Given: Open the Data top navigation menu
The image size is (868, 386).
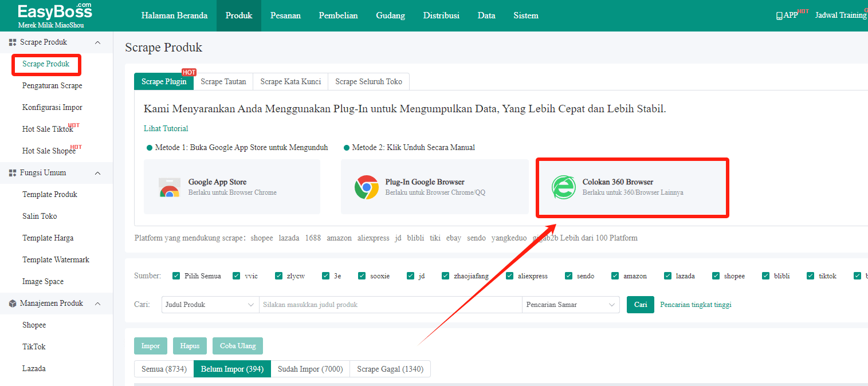Looking at the screenshot, I should click(486, 15).
